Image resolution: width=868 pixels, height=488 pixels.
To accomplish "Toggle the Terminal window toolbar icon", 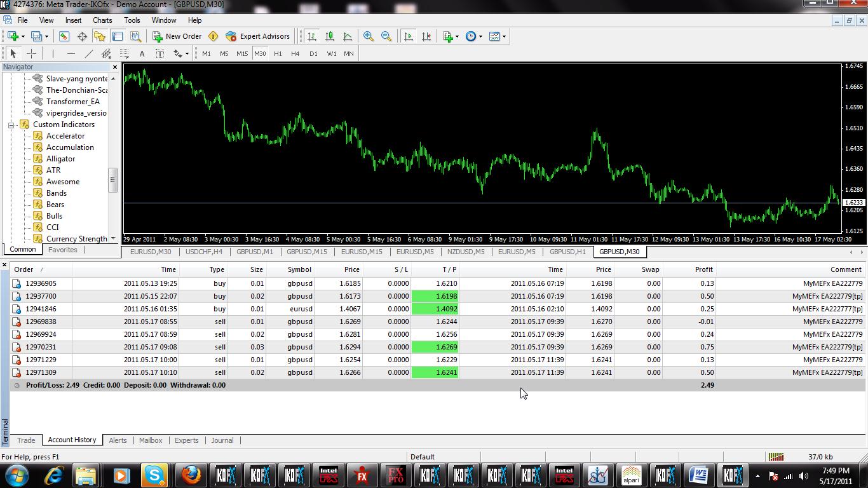I will (x=118, y=36).
